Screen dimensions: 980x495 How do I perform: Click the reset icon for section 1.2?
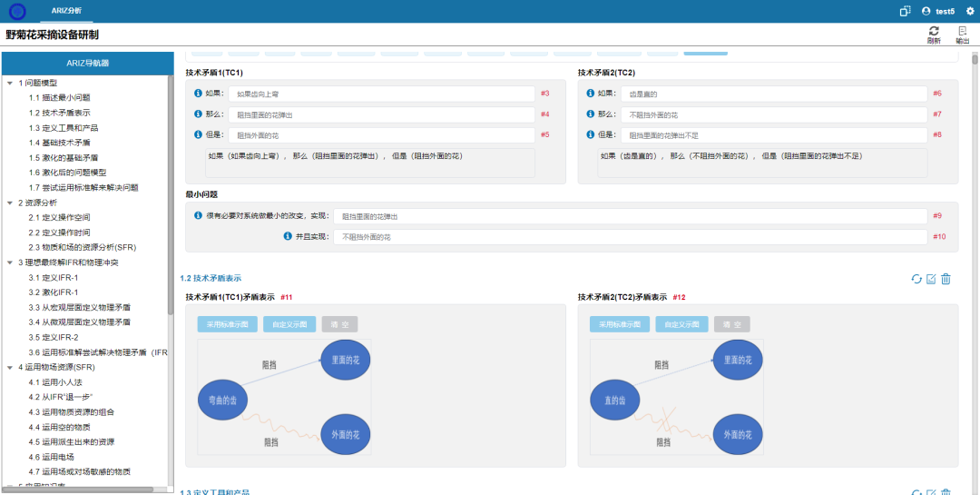coord(916,279)
